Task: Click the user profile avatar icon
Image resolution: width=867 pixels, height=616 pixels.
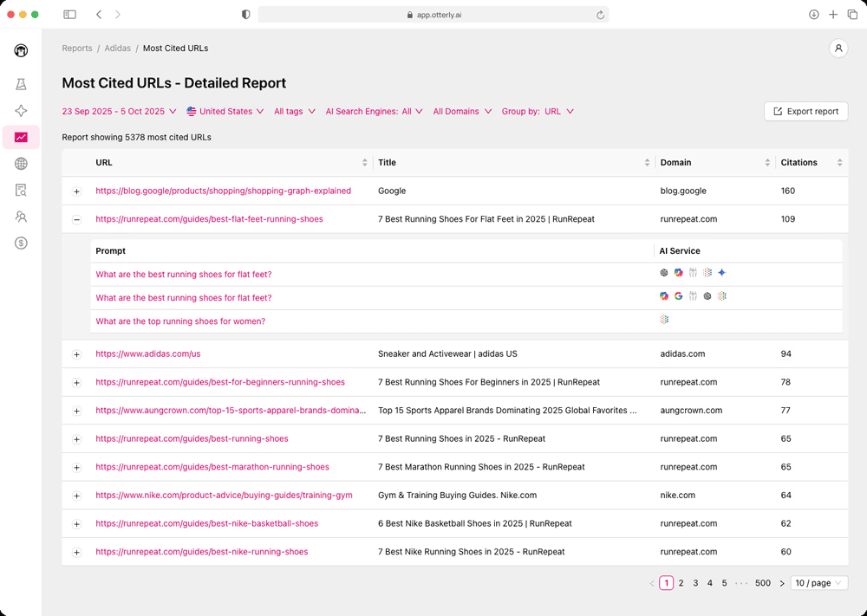Action: click(838, 49)
